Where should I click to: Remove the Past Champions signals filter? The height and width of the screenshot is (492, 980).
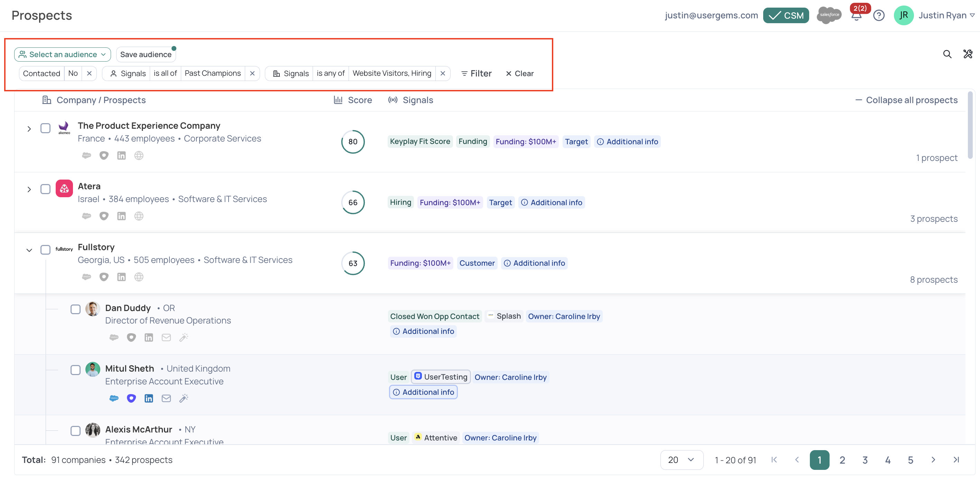tap(252, 73)
